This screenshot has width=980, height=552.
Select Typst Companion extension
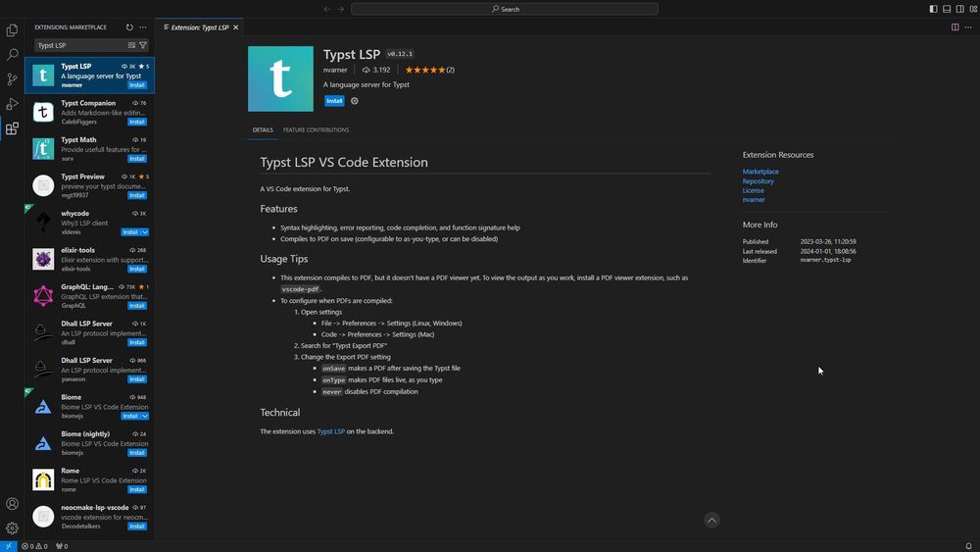[x=89, y=112]
